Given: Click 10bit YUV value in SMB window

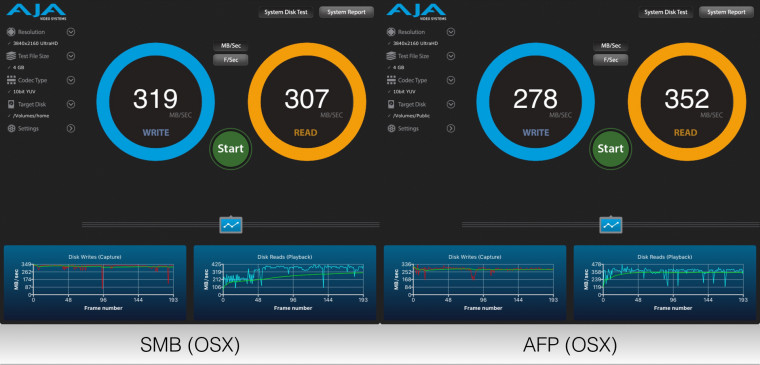Looking at the screenshot, I should [24, 92].
